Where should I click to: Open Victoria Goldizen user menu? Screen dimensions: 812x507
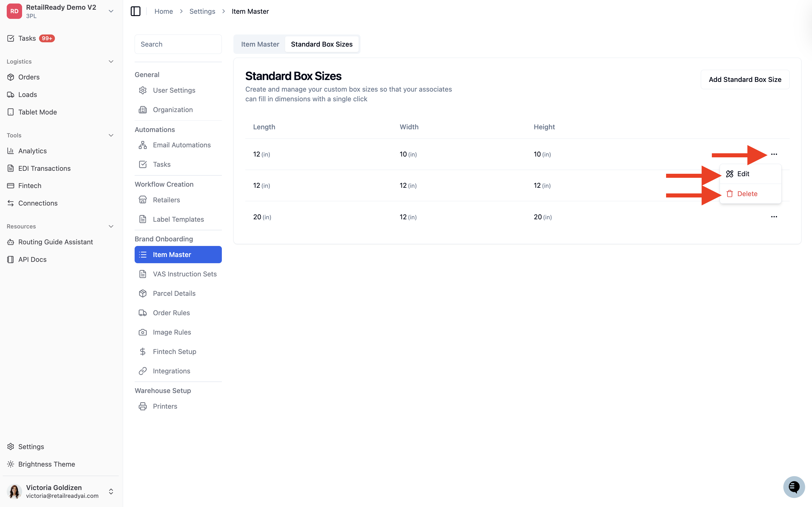click(61, 491)
